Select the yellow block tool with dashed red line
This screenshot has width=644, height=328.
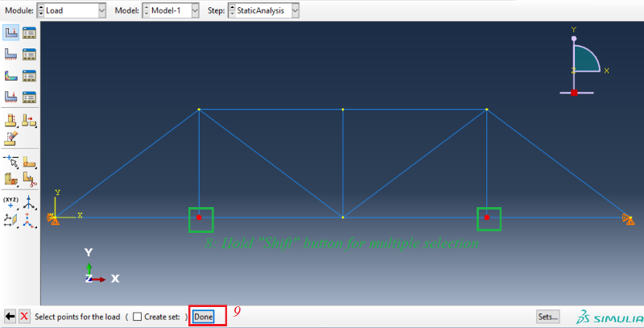[10, 120]
